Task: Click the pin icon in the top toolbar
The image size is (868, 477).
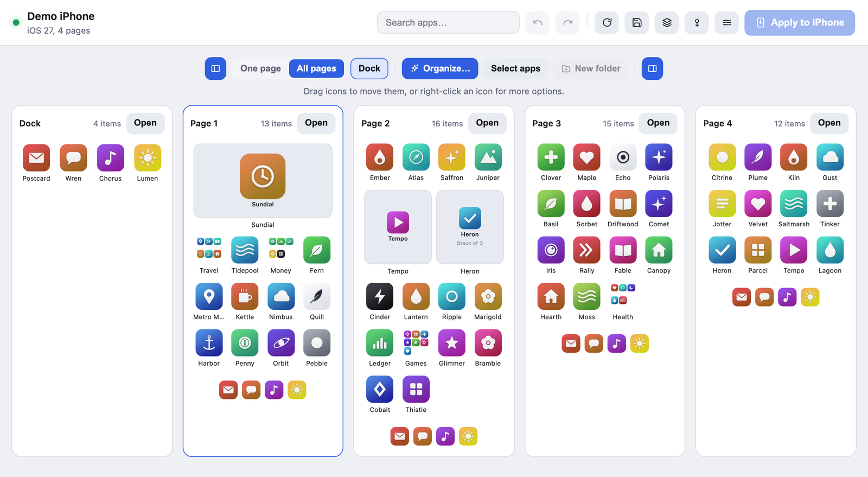Action: [697, 23]
